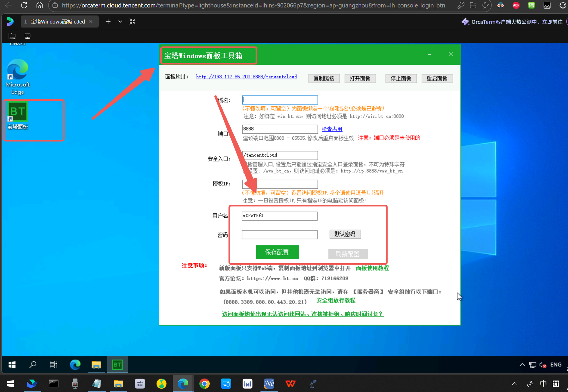The height and width of the screenshot is (392, 568).
Task: Expand the tab list dropdown chevron
Action: pyautogui.click(x=120, y=22)
